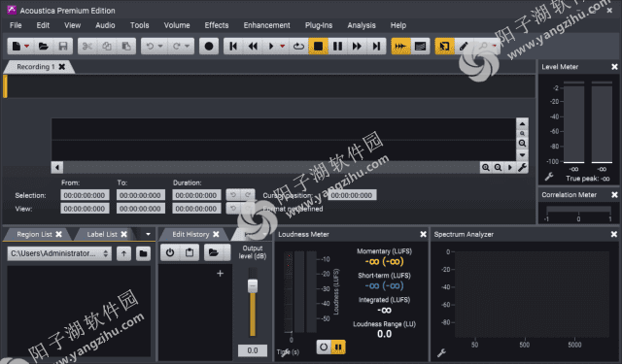The image size is (622, 364).
Task: Jump to start of the track
Action: point(233,47)
